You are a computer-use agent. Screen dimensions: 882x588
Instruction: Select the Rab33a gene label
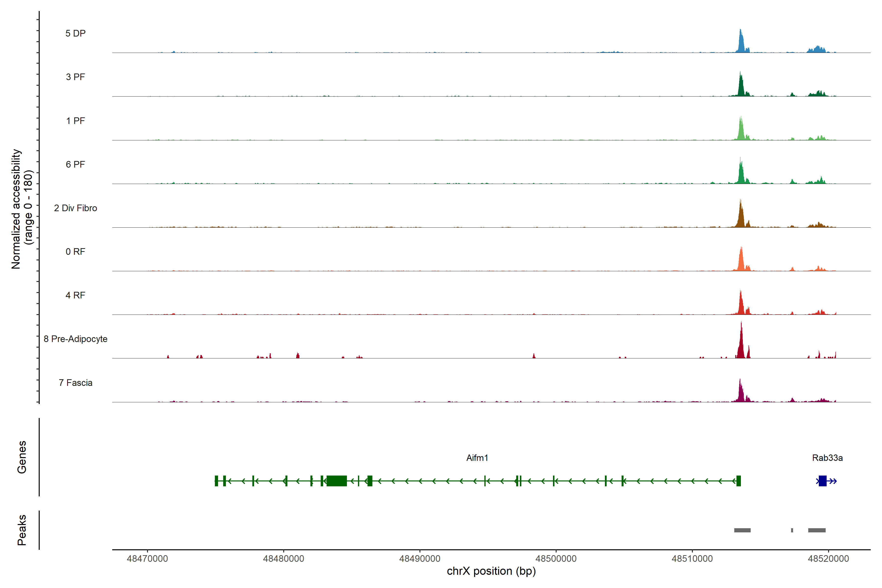point(827,458)
